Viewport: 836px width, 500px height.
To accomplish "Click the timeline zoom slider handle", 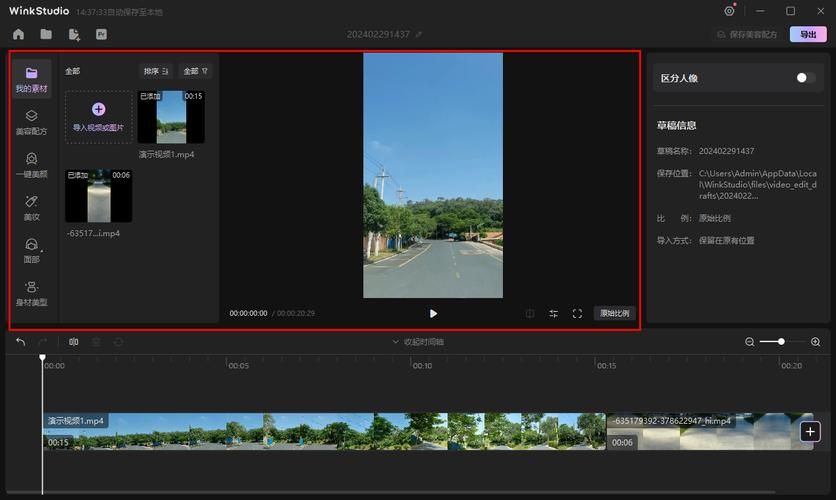I will coord(781,342).
